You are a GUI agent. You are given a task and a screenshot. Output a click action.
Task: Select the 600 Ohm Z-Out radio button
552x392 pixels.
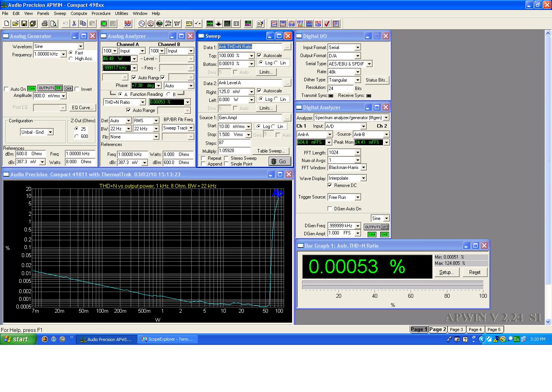(x=77, y=136)
